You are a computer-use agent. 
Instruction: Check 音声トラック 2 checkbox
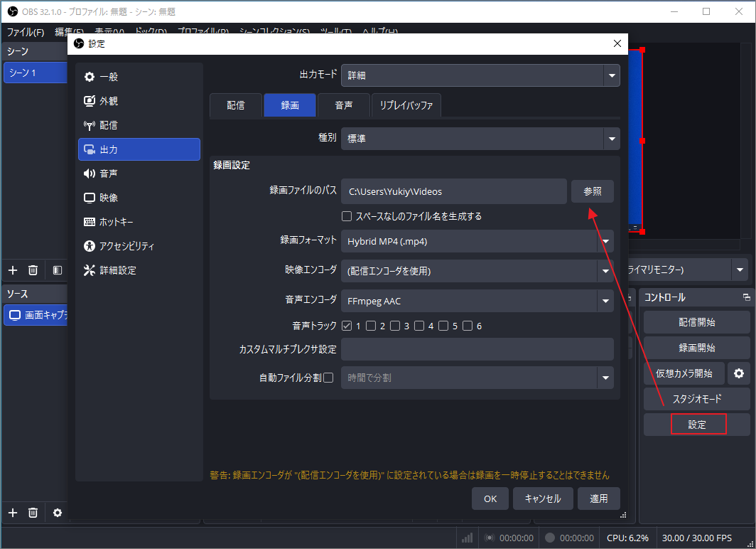point(371,325)
